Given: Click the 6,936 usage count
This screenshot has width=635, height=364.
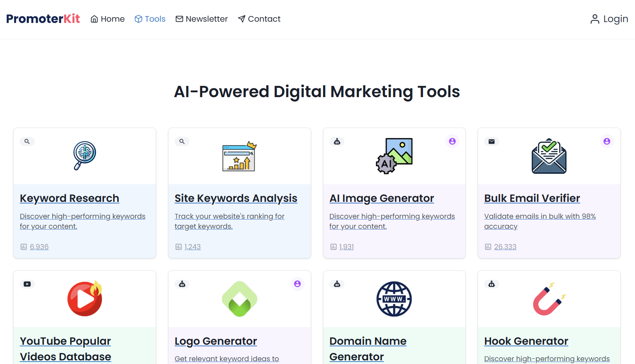Looking at the screenshot, I should pos(39,247).
